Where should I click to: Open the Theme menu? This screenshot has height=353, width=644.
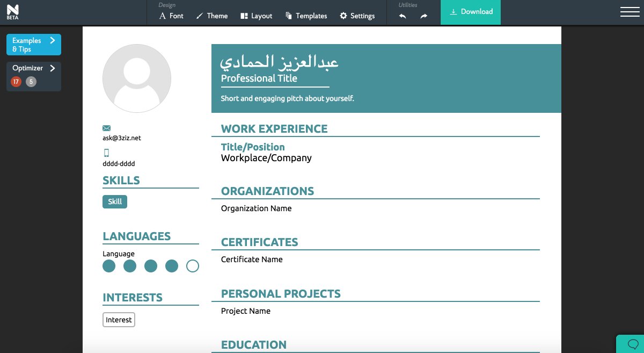pyautogui.click(x=211, y=16)
